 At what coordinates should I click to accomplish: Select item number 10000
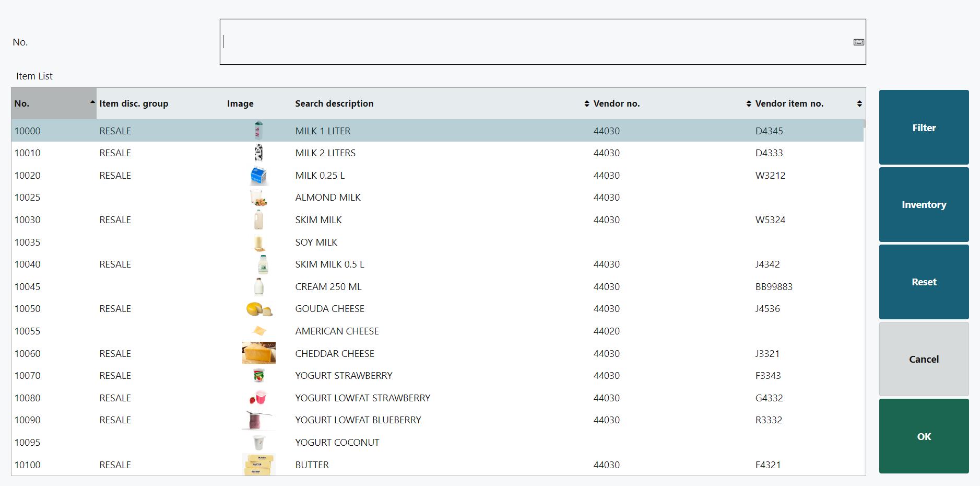click(27, 131)
